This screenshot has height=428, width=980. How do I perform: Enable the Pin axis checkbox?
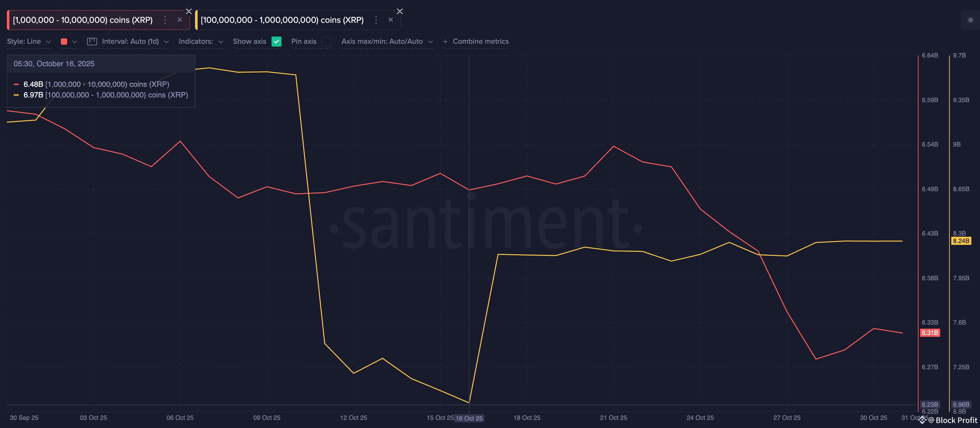(x=326, y=42)
